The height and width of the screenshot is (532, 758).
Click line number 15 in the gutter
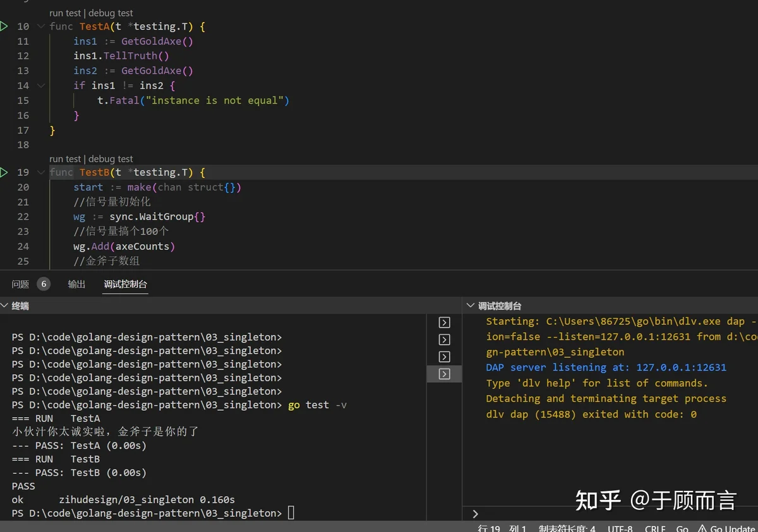23,100
